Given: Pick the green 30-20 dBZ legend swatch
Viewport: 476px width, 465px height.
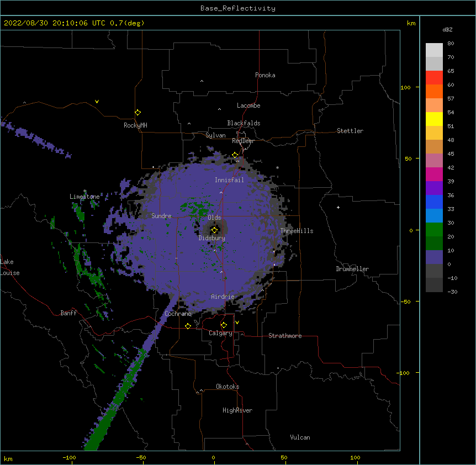Looking at the screenshot, I should (434, 230).
